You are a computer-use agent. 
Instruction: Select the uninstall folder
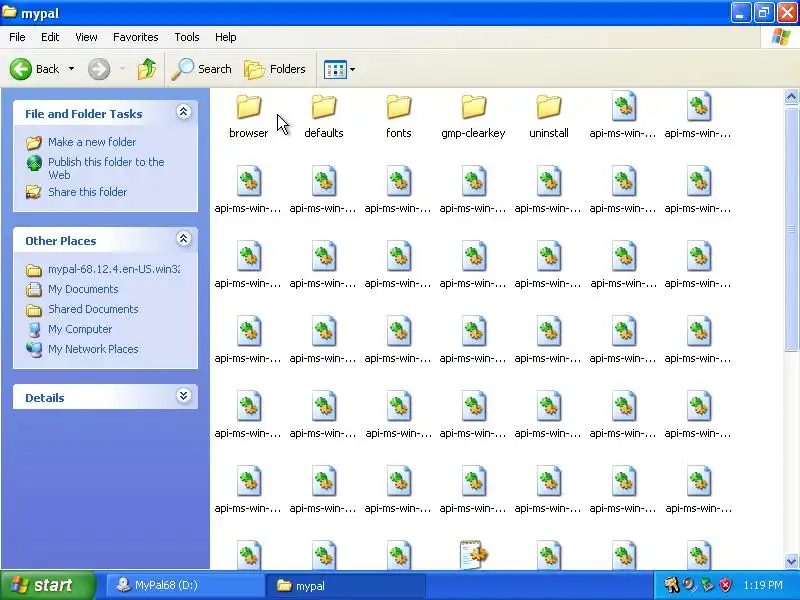click(x=548, y=116)
